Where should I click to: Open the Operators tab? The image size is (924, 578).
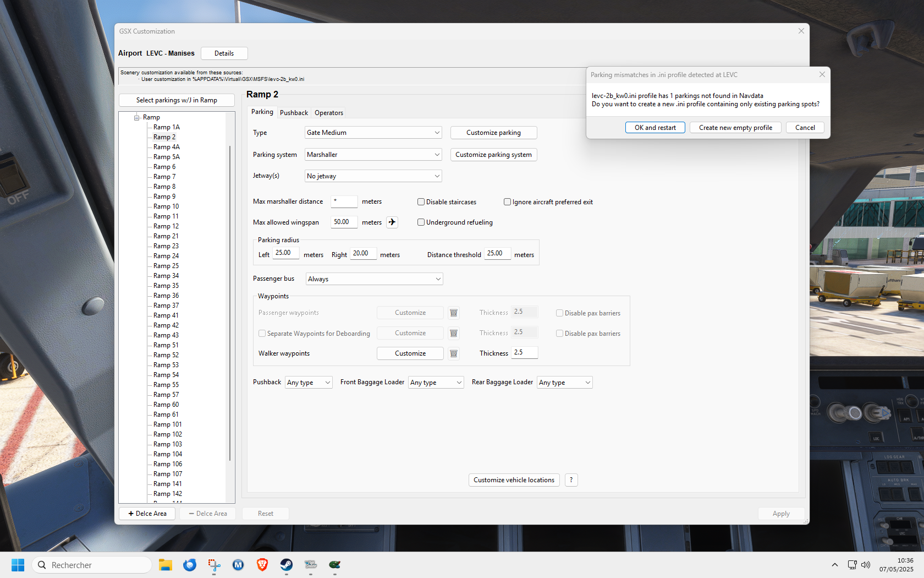point(329,113)
